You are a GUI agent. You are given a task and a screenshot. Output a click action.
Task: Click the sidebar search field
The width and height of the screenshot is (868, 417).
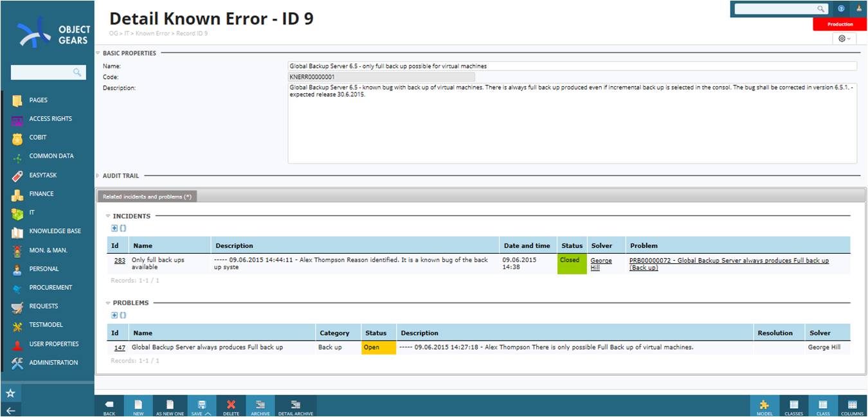[x=48, y=72]
